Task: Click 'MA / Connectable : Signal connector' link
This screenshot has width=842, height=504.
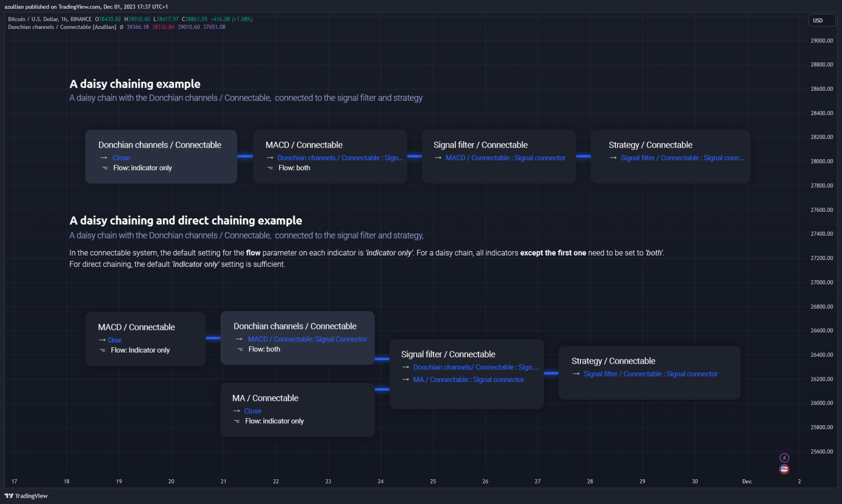Action: (468, 380)
